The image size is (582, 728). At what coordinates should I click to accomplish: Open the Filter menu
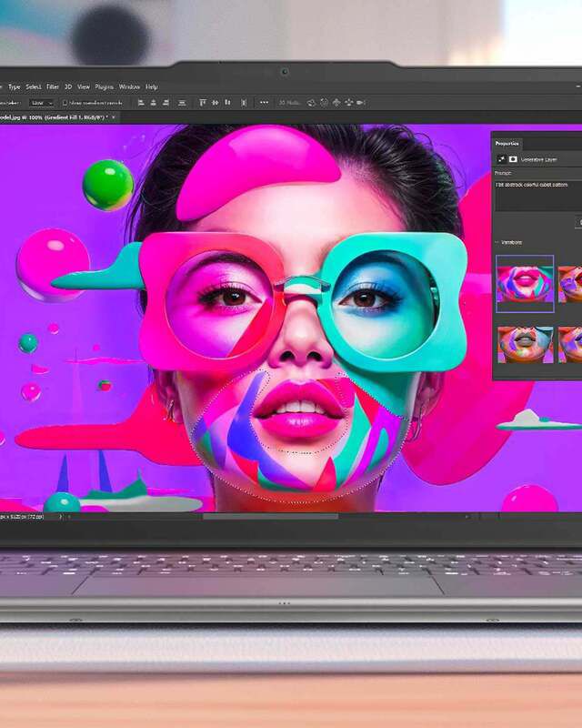53,86
